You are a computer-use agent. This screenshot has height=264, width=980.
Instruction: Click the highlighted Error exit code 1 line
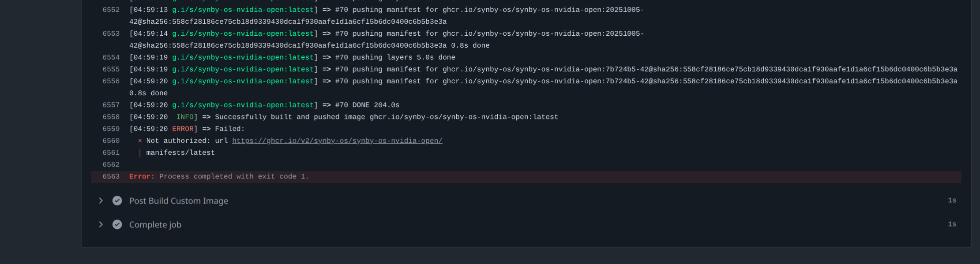click(x=234, y=177)
